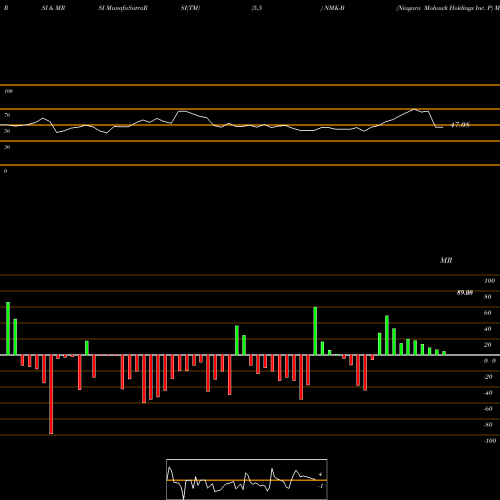Click the MR axis label -80
Viewport: 500px width, 500px height.
[x=488, y=425]
